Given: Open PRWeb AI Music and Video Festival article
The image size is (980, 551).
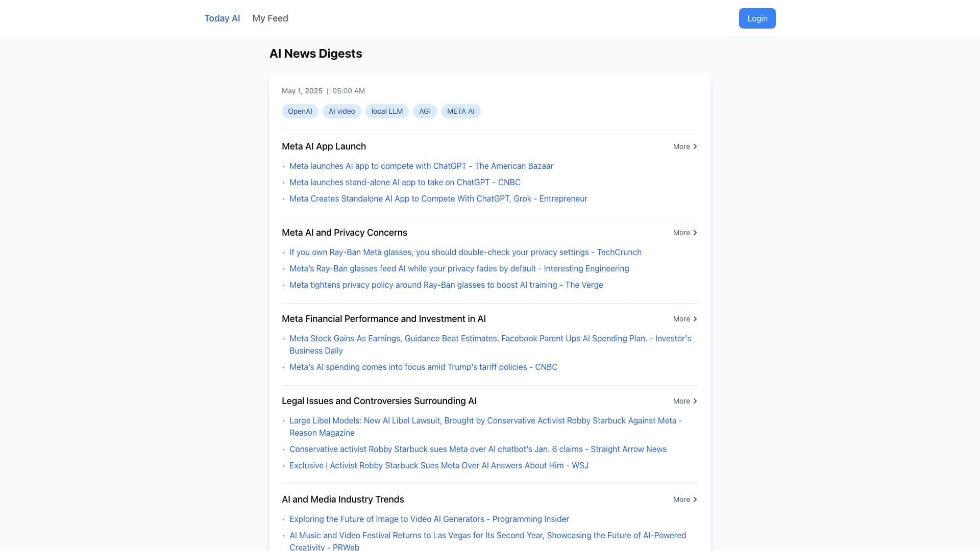Looking at the screenshot, I should [487, 541].
